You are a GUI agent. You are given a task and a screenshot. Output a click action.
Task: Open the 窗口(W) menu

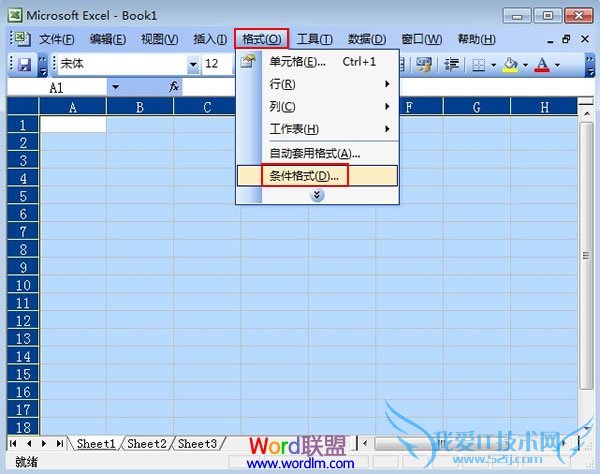pos(421,39)
